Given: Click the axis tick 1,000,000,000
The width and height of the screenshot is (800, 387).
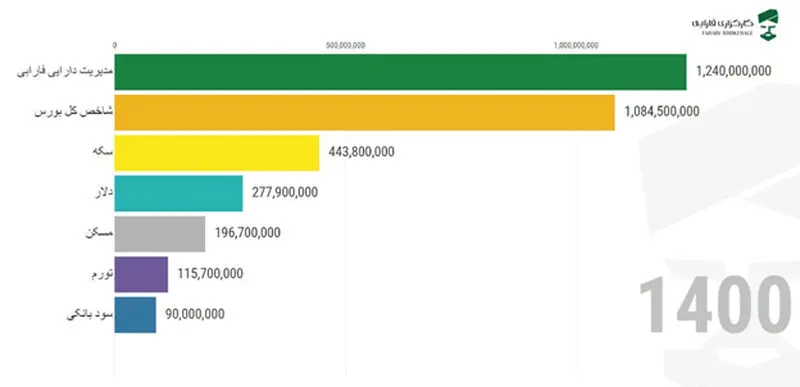Looking at the screenshot, I should coord(576,45).
